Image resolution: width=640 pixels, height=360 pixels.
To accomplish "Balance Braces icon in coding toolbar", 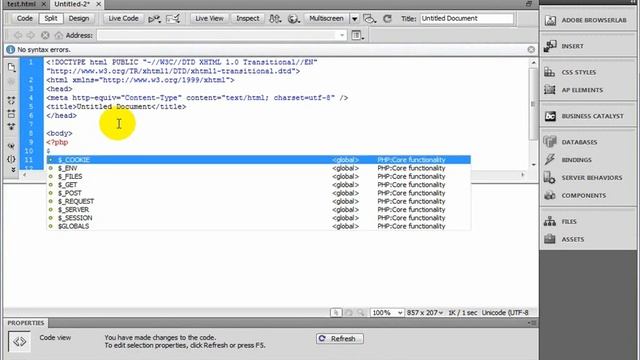I will [11, 159].
